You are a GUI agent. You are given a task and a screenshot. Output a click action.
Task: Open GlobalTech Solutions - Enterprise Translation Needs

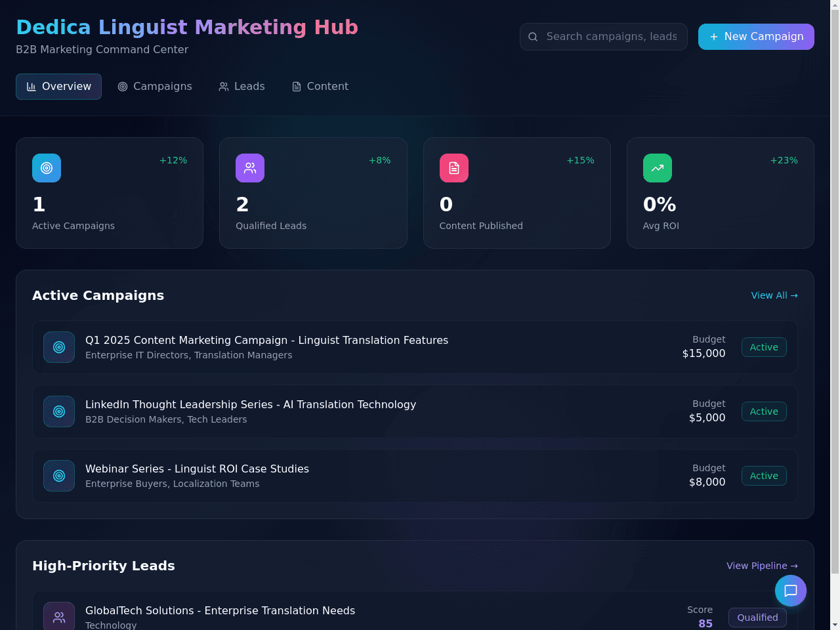coord(220,610)
